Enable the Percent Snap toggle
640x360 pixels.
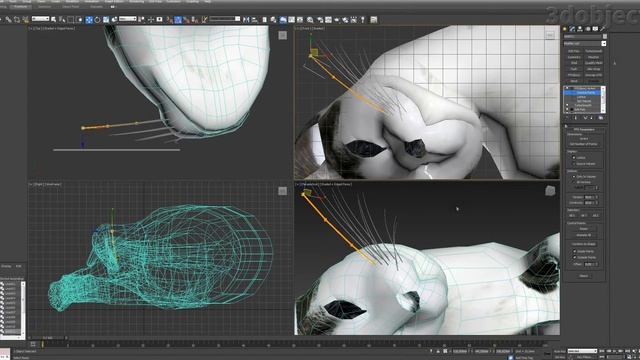pyautogui.click(x=187, y=20)
